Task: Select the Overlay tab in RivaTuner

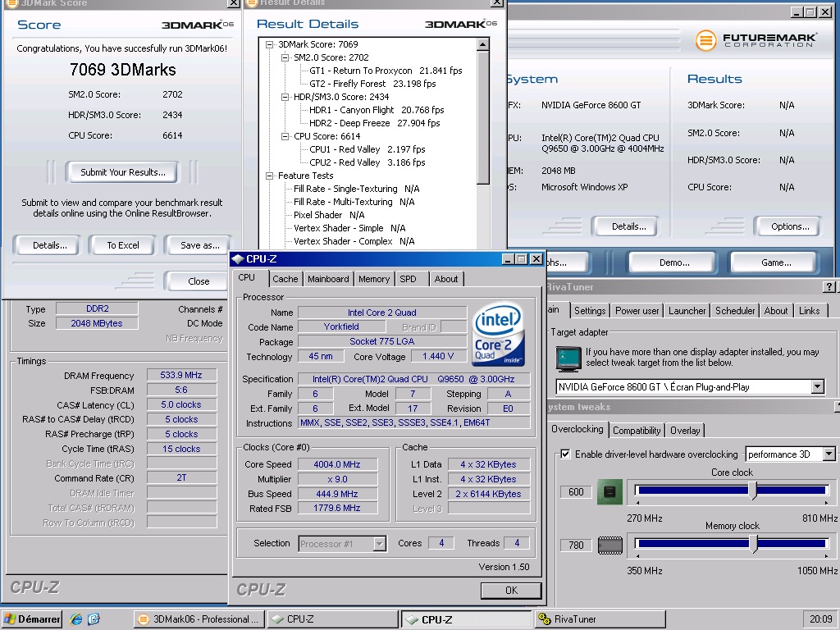Action: [685, 430]
